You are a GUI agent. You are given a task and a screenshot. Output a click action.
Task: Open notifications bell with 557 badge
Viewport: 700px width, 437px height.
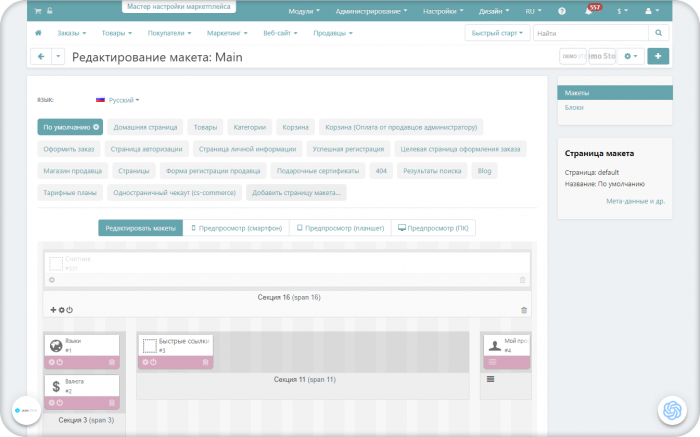pos(589,11)
